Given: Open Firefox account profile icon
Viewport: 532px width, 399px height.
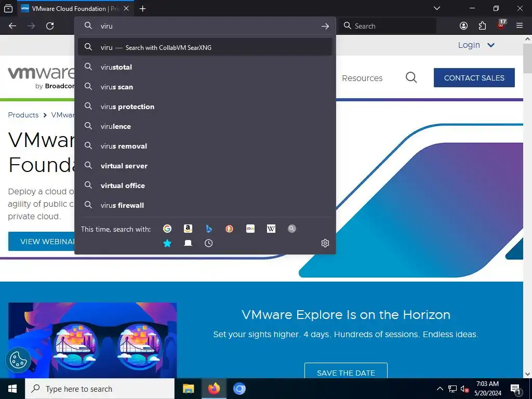Looking at the screenshot, I should 463,26.
